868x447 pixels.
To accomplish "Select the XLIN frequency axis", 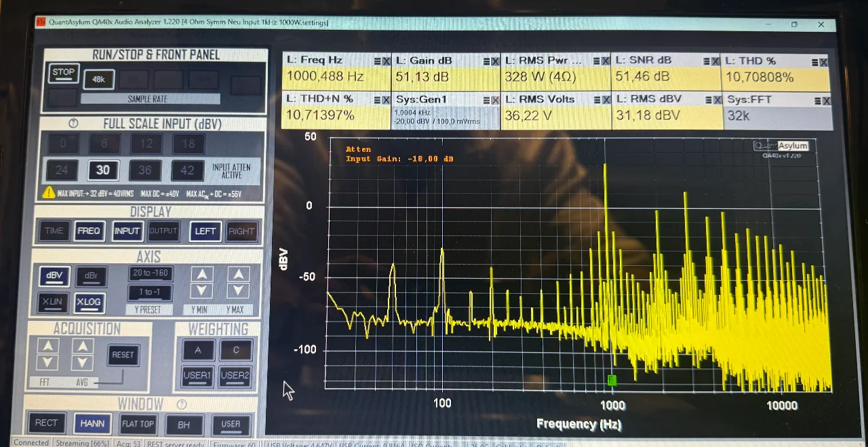I will pos(53,303).
